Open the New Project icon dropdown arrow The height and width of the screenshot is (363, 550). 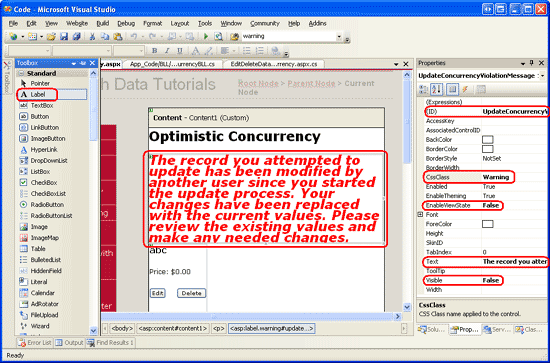point(22,36)
